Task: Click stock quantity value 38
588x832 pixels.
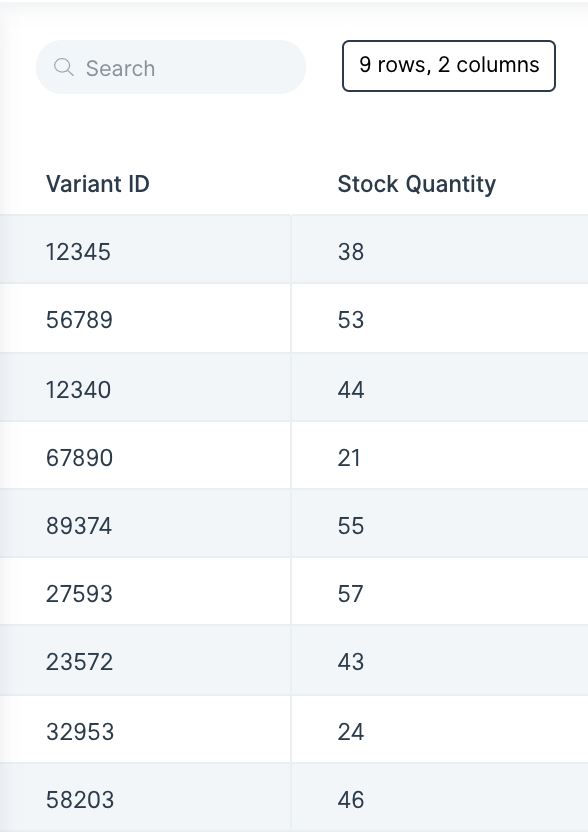Action: pos(351,252)
